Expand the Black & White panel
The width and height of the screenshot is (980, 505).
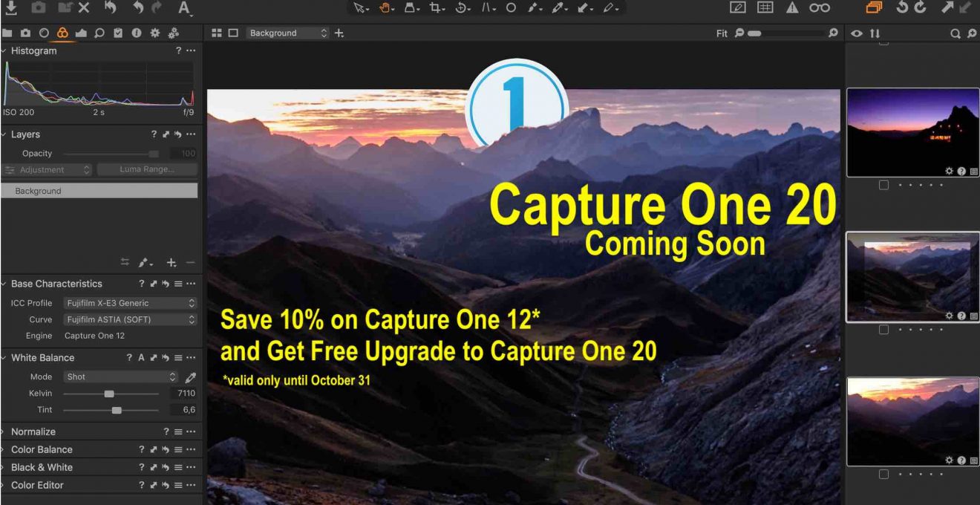[x=4, y=467]
